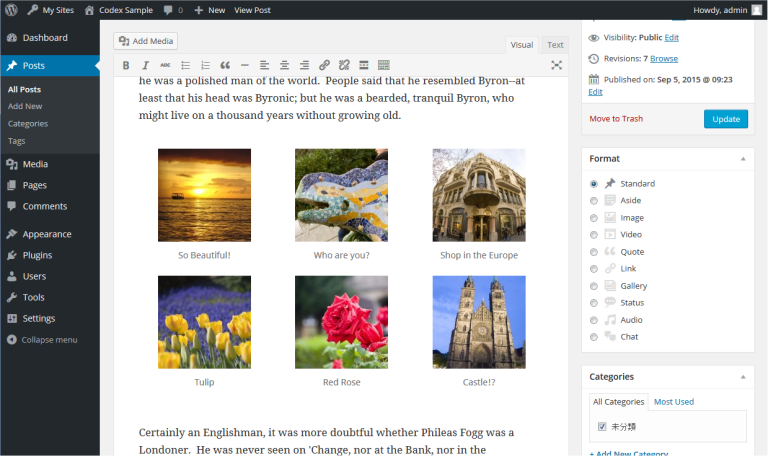
Task: Select the Image post format
Action: pyautogui.click(x=594, y=218)
